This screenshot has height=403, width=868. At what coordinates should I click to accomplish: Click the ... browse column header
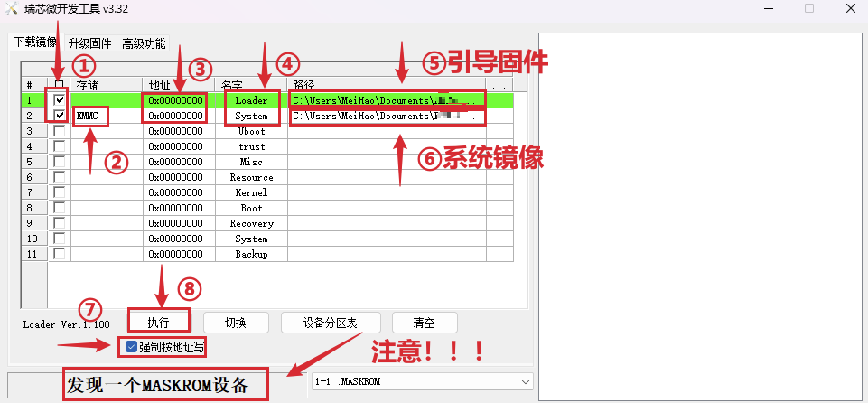499,84
